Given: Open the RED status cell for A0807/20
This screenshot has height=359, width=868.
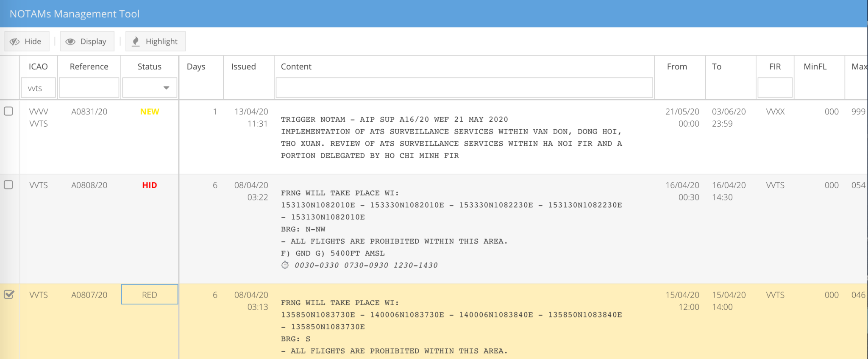Looking at the screenshot, I should (x=150, y=295).
